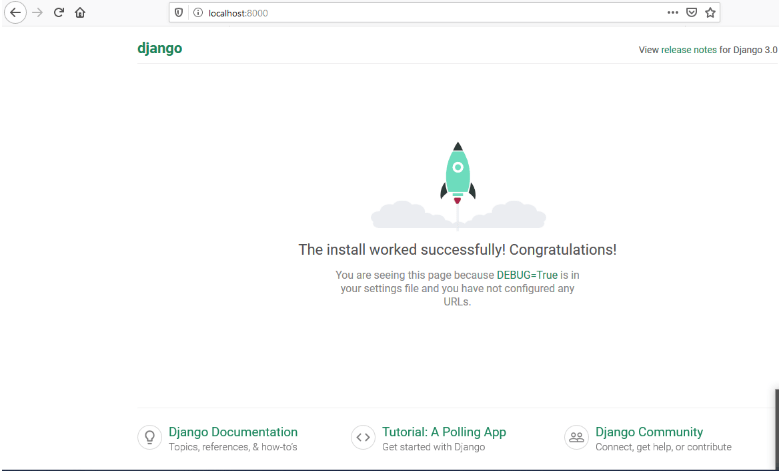Screen dimensions: 779x472
Task: Save page to Pocket icon
Action: [x=691, y=12]
